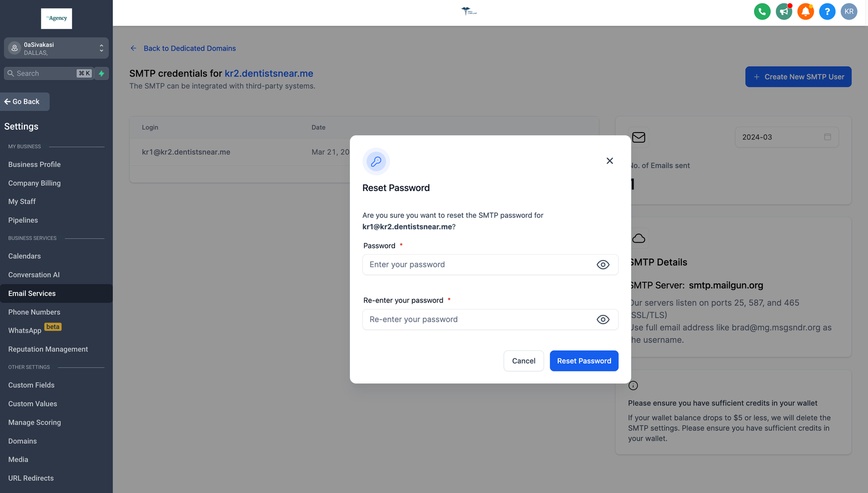
Task: Click the green phone dialer icon
Action: [x=762, y=11]
